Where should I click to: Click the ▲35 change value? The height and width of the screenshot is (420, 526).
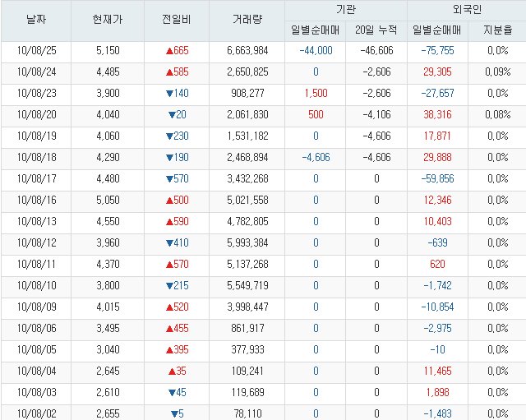tap(178, 372)
